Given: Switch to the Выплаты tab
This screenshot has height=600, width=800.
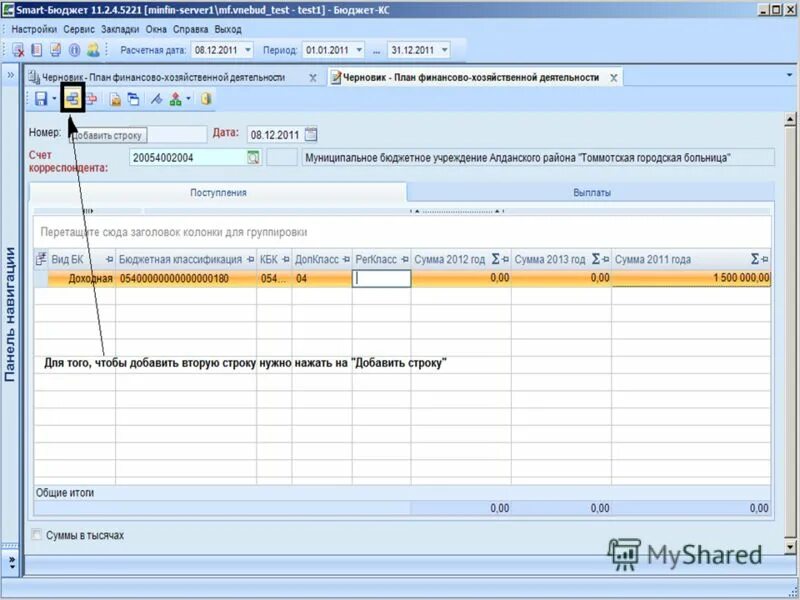Looking at the screenshot, I should [591, 193].
